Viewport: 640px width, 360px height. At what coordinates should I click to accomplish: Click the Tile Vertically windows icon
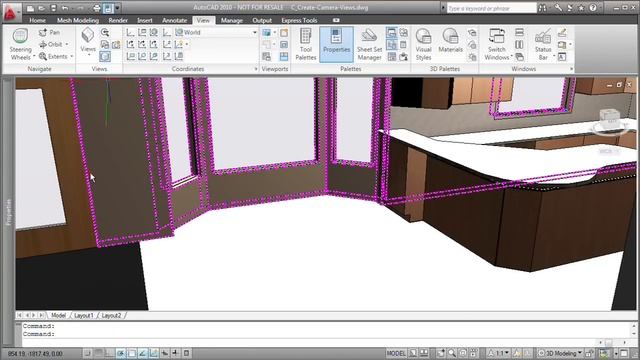coord(519,44)
